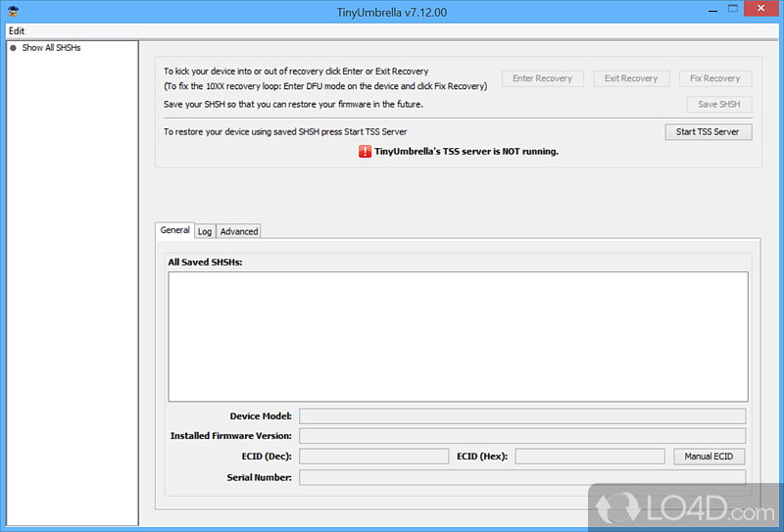Maximize the TinyUmbrella window
The height and width of the screenshot is (532, 784).
pos(733,9)
